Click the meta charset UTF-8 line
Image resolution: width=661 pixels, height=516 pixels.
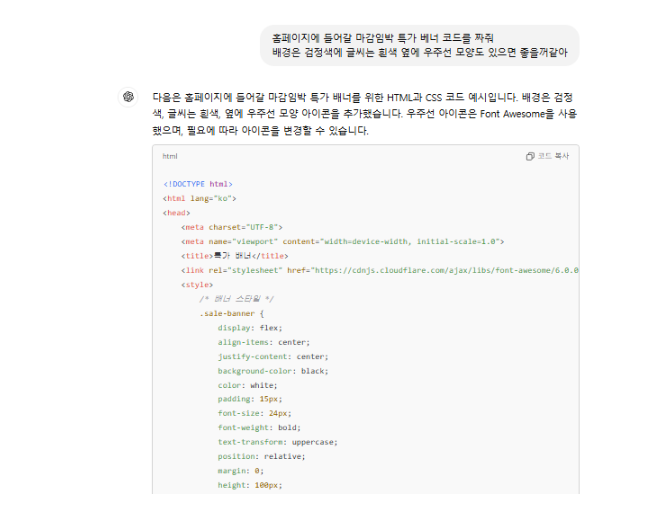(232, 227)
